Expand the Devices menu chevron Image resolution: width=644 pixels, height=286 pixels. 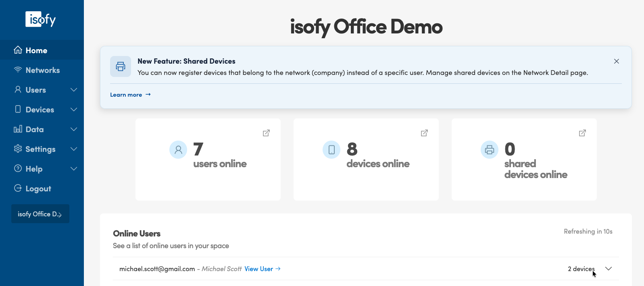click(x=74, y=109)
